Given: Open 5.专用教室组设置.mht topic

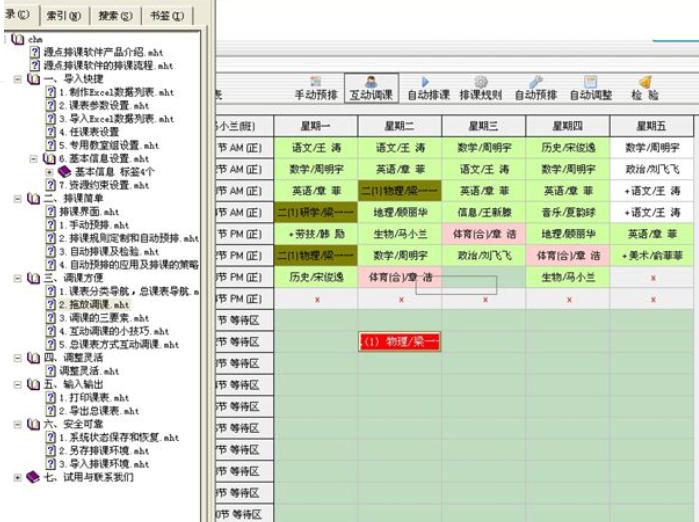Looking at the screenshot, I should pos(109,145).
